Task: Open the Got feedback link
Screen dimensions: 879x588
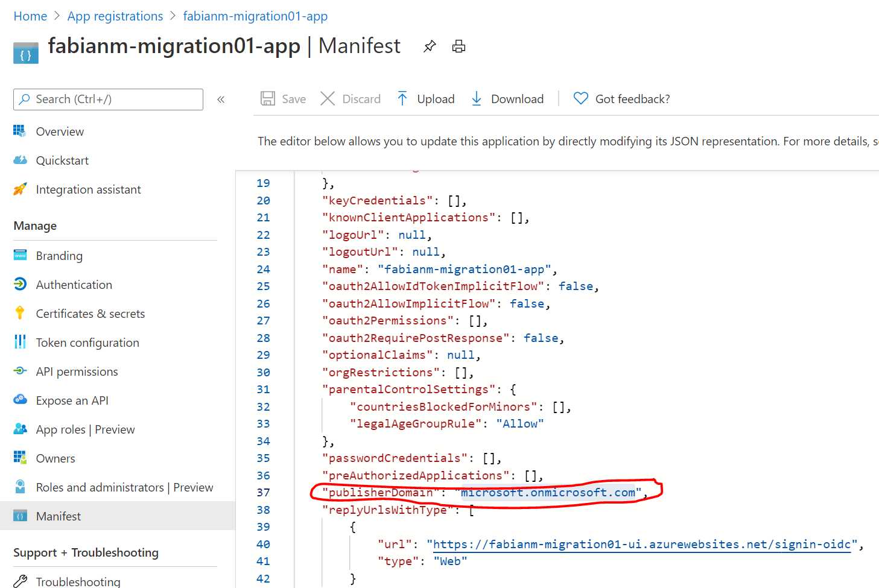Action: [622, 99]
